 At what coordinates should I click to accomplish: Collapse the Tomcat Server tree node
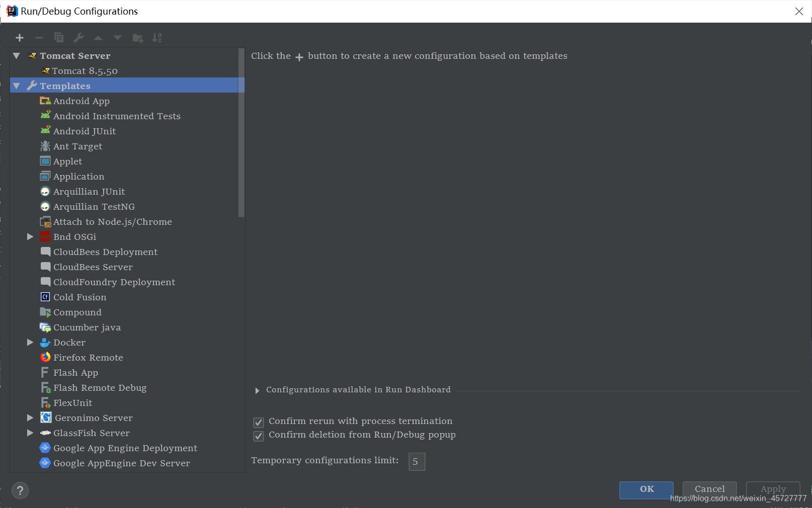point(16,56)
